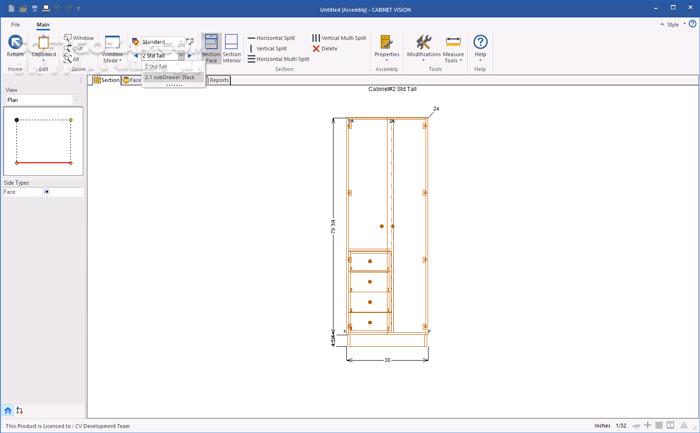
Task: Click the Inches unit in status bar
Action: [x=602, y=426]
